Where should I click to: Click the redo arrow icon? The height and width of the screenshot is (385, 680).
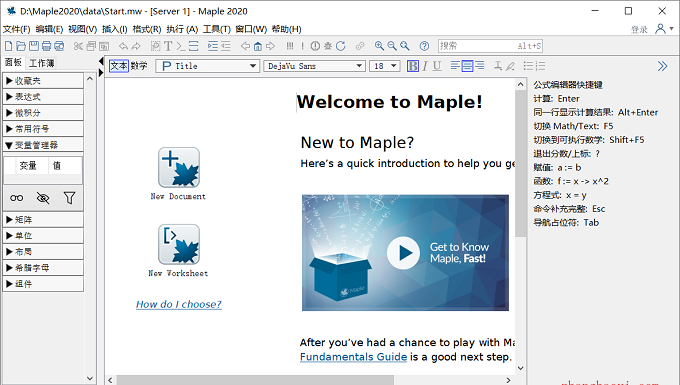pos(136,46)
